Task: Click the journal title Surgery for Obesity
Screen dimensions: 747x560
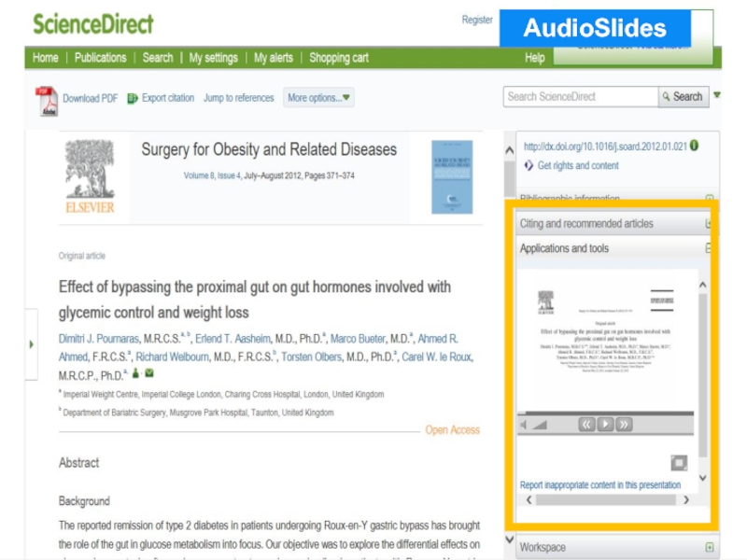Action: click(x=269, y=149)
